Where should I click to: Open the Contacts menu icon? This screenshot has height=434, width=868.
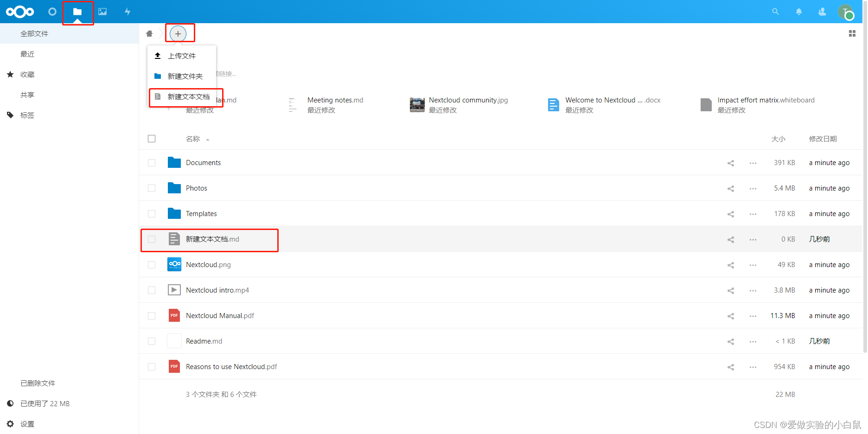(x=822, y=12)
